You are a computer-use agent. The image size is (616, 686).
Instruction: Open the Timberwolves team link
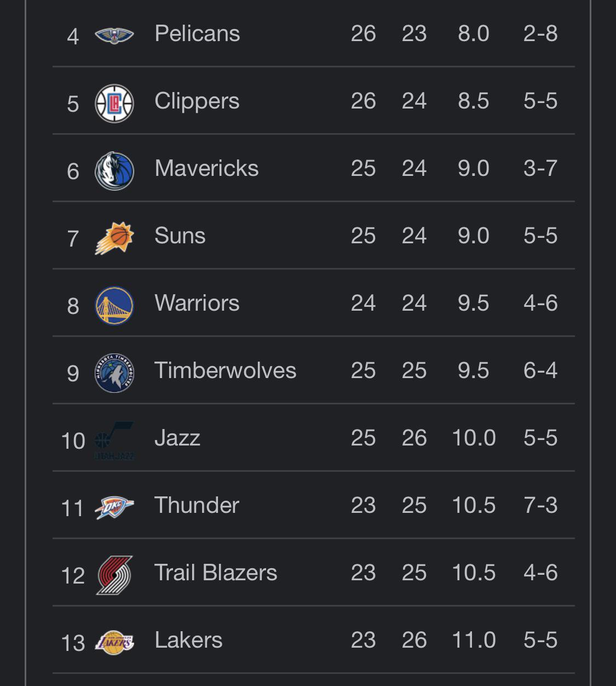(225, 371)
